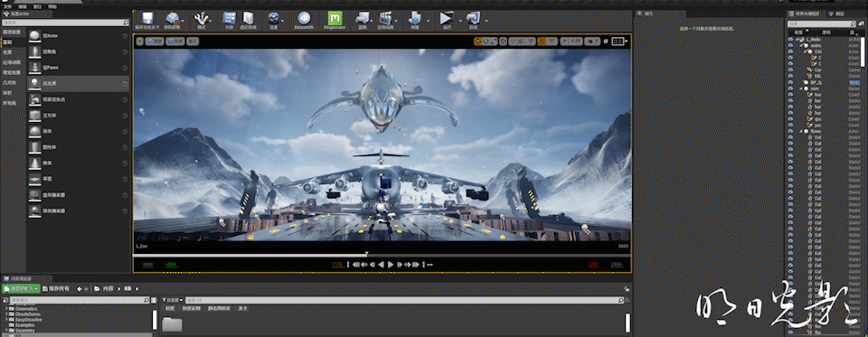Open the Settings (设置) toolbar icon

273,18
